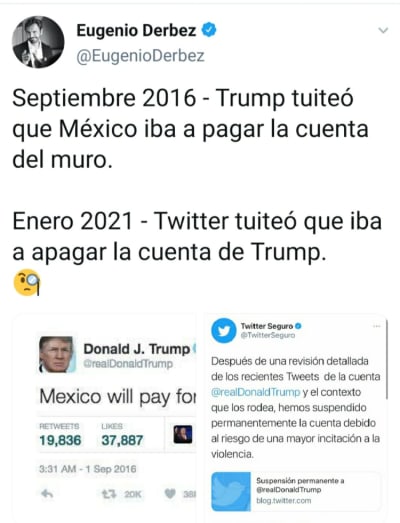This screenshot has height=523, width=400.
Task: Open the three-dot menu on Twitter Seguro tweet
Action: (x=377, y=326)
